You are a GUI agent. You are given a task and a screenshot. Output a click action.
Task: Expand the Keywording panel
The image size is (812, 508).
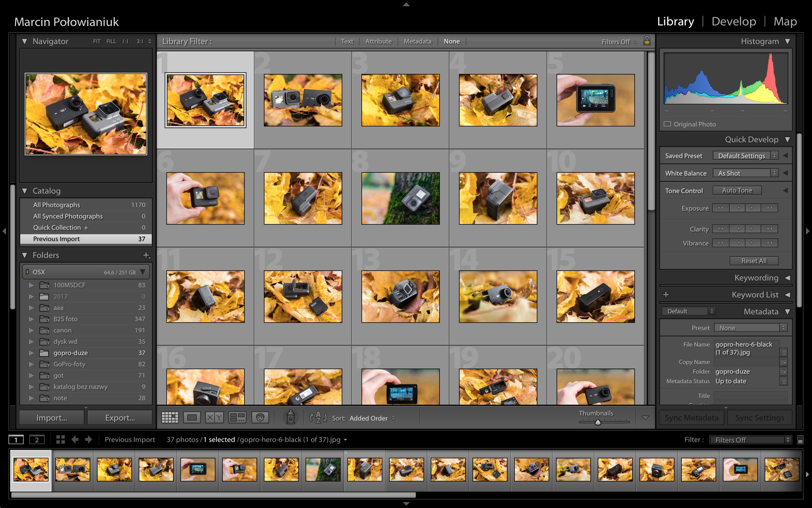(x=787, y=278)
